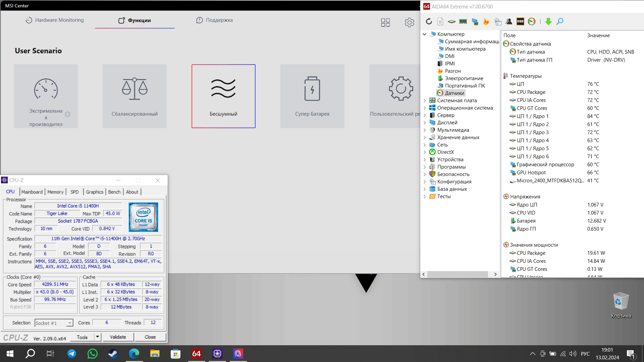The image size is (644, 362).
Task: Collapse the Компьютер tree node
Action: click(425, 34)
